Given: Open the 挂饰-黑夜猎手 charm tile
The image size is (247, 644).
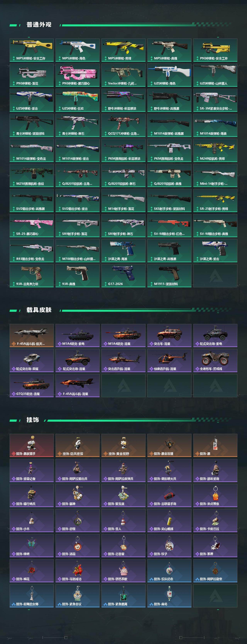Looking at the screenshot, I should coord(31,446).
